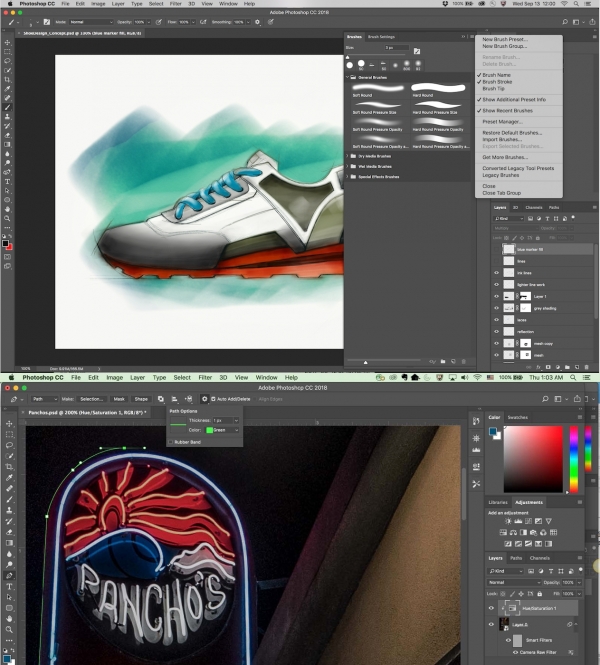Click the Black & White adjustment icon

coord(523,533)
